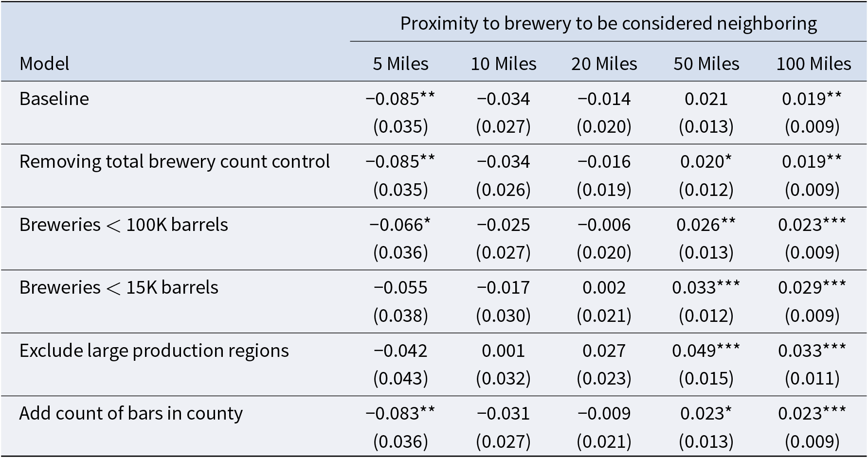
Task: Click the '50 Miles' column header
Action: (706, 64)
